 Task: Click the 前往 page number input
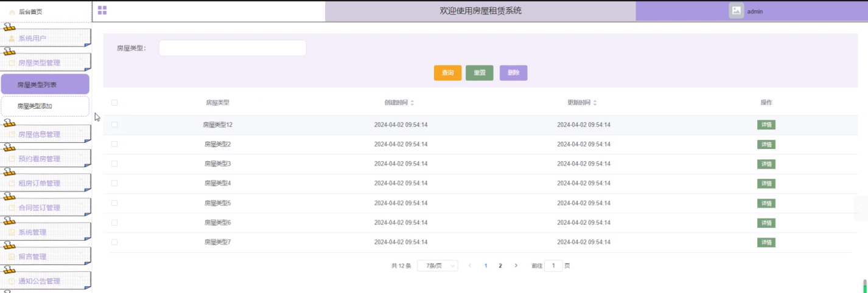tap(553, 266)
